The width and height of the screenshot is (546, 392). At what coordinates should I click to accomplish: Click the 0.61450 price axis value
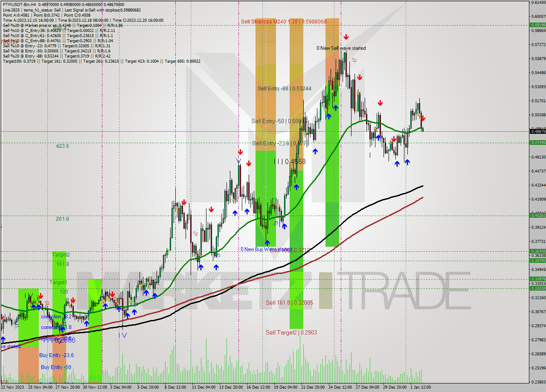click(538, 3)
